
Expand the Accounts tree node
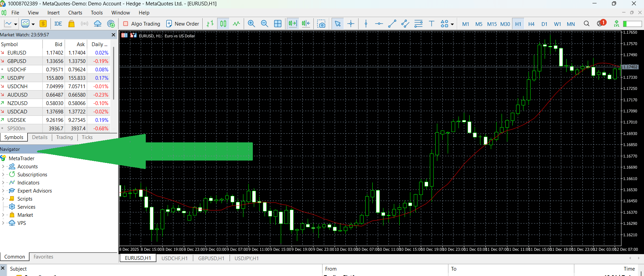pos(3,167)
